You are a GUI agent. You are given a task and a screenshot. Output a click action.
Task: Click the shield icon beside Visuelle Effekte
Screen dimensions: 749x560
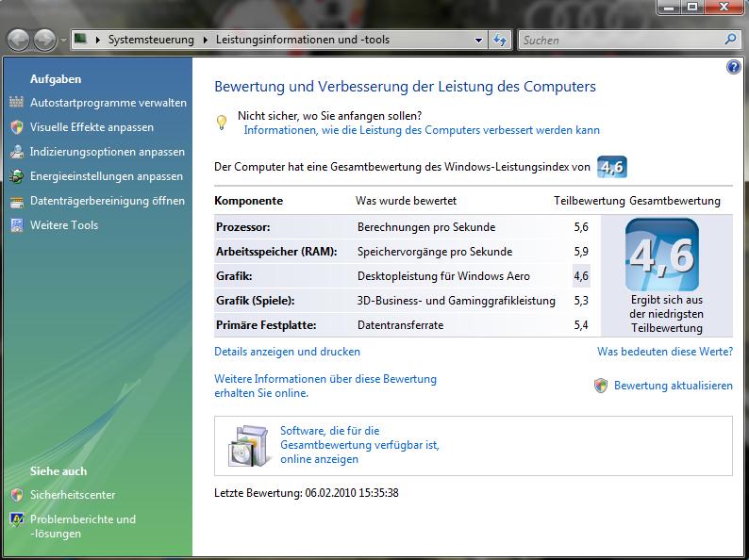(x=17, y=127)
